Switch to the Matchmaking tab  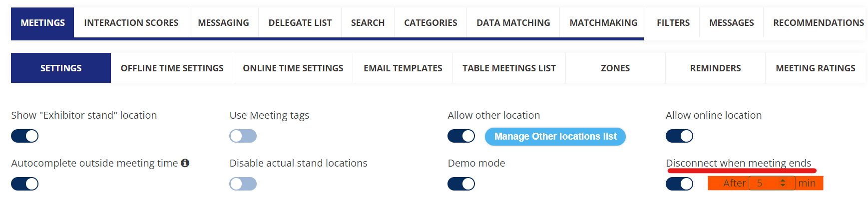(603, 23)
